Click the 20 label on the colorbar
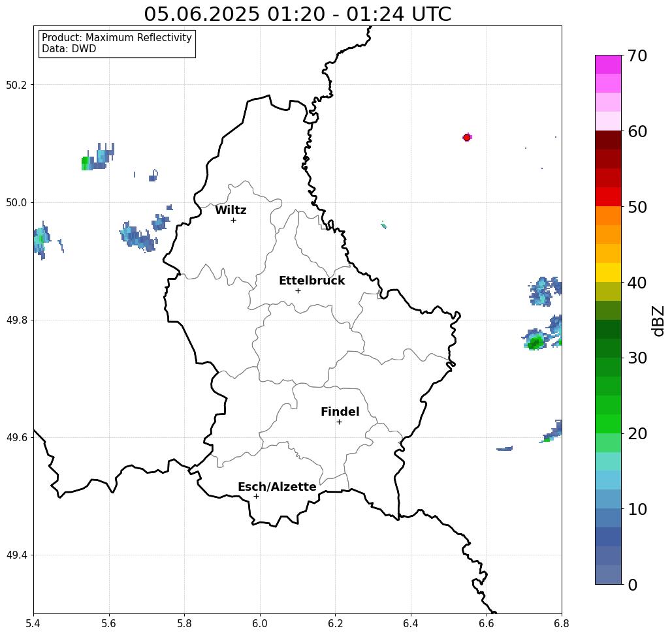Image resolution: width=672 pixels, height=635 pixels. click(637, 433)
